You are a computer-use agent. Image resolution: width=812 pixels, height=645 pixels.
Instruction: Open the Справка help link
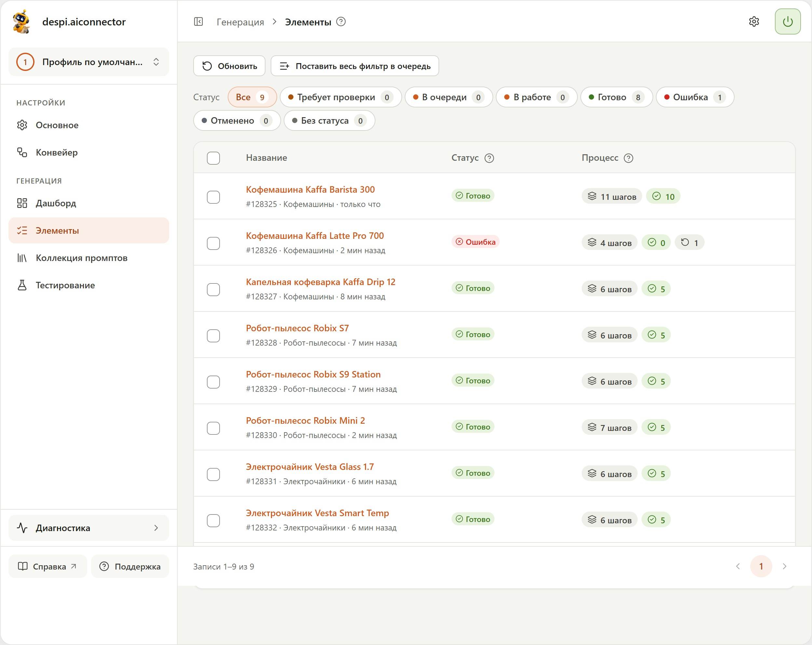click(47, 566)
